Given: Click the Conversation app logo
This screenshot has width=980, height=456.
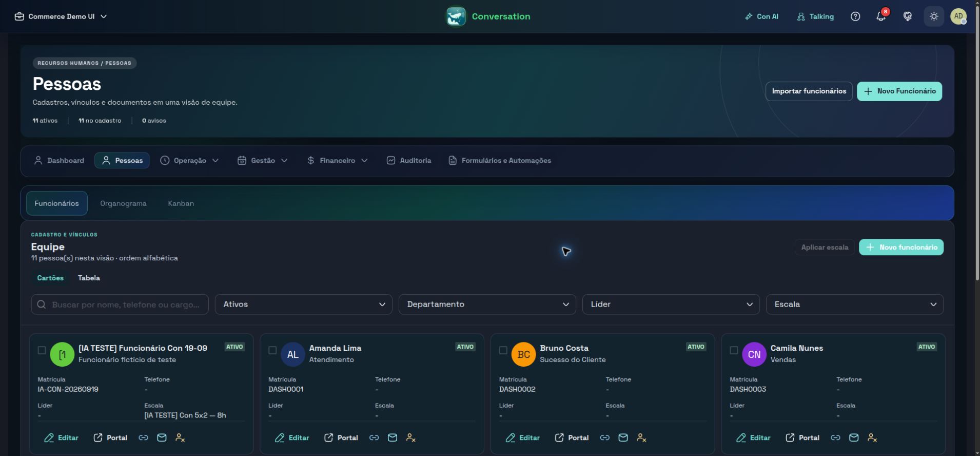Looking at the screenshot, I should tap(456, 16).
